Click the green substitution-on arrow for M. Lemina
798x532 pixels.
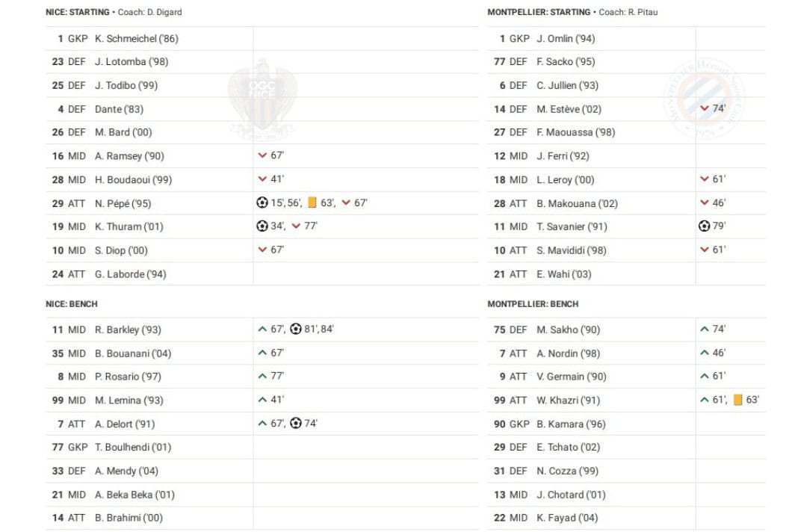(x=262, y=400)
